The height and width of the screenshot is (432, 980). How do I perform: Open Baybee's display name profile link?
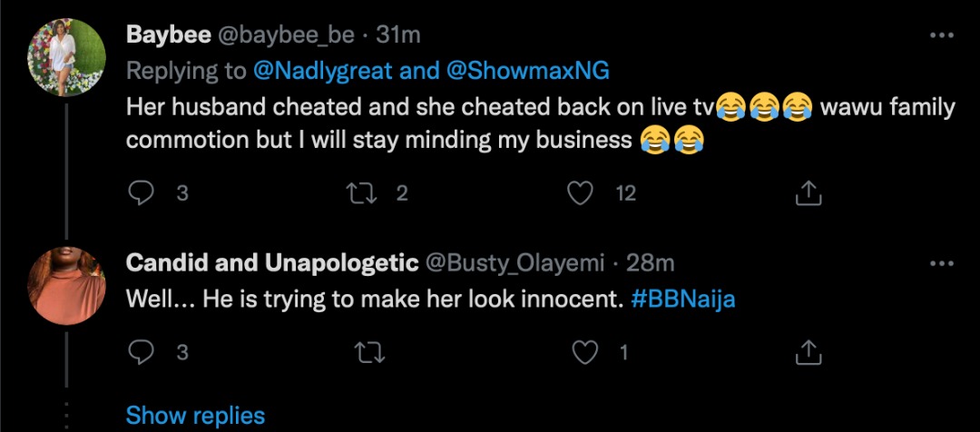coord(169,35)
